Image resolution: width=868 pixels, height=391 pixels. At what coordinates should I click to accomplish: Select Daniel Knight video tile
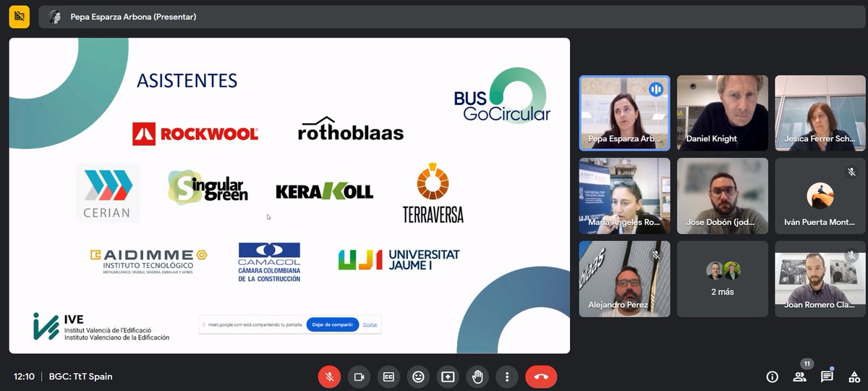tap(723, 113)
